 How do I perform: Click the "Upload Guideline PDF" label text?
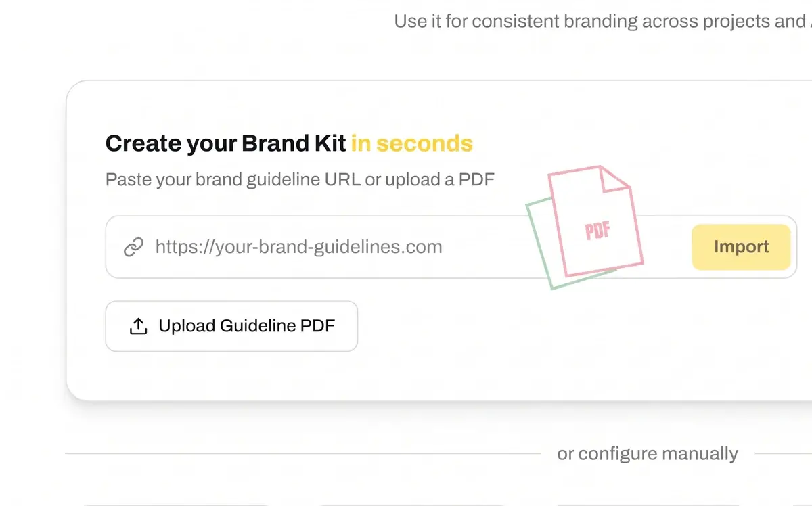[247, 326]
